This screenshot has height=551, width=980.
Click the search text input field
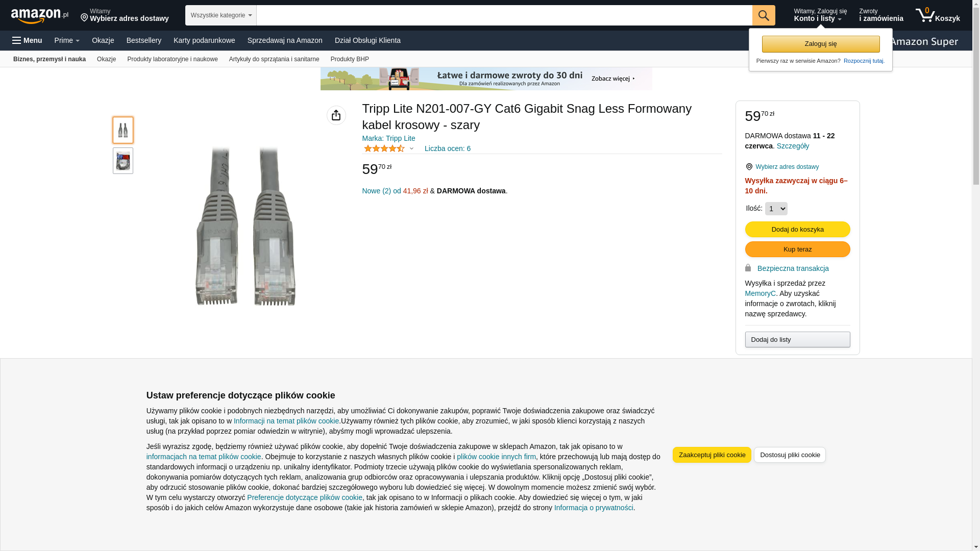point(504,15)
